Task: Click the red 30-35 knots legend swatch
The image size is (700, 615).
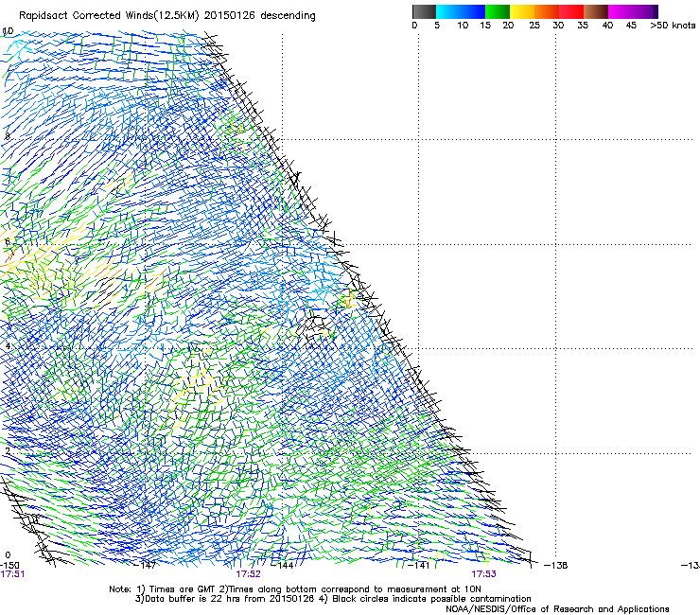Action: 571,11
